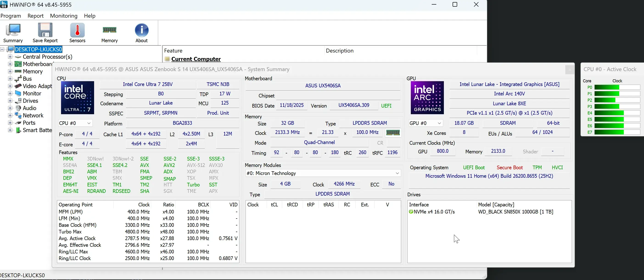Image resolution: width=644 pixels, height=280 pixels.
Task: Open the Sensors thermometer icon
Action: (77, 33)
